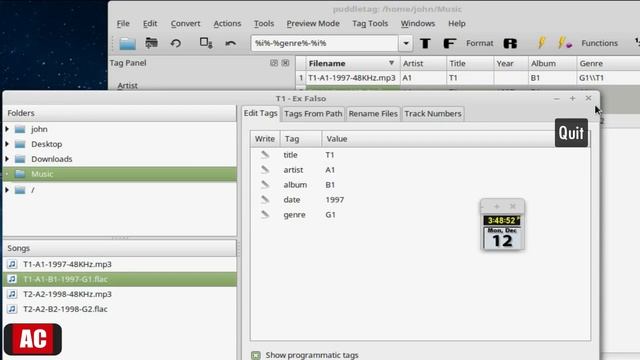Click the folder icon beside Downloads

tap(20, 159)
